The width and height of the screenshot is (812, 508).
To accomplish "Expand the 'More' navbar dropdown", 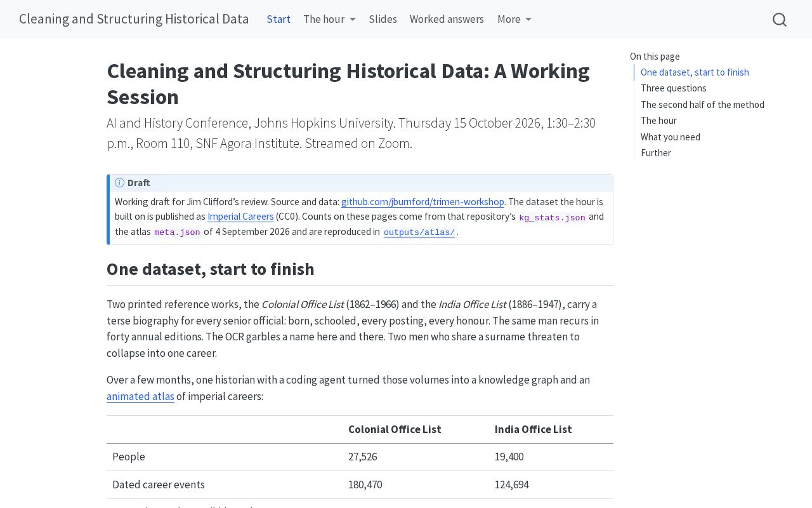I will click(514, 19).
